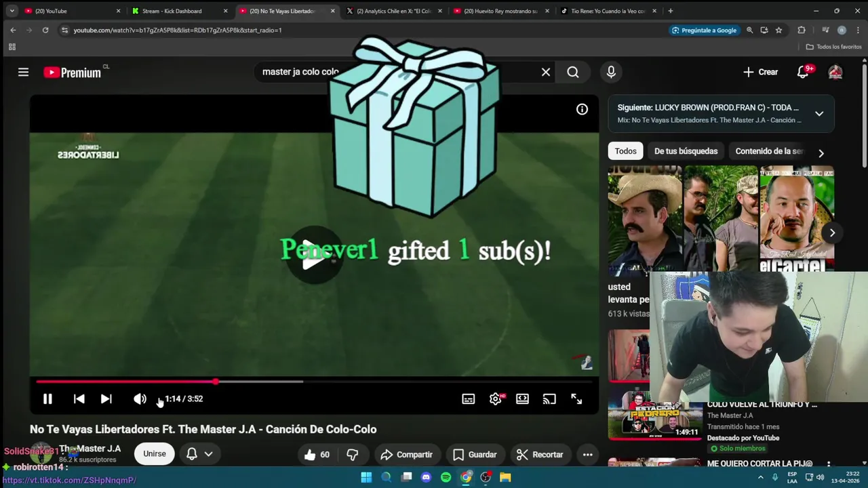Toggle subtitles on the player
The width and height of the screenshot is (868, 488).
tap(468, 399)
